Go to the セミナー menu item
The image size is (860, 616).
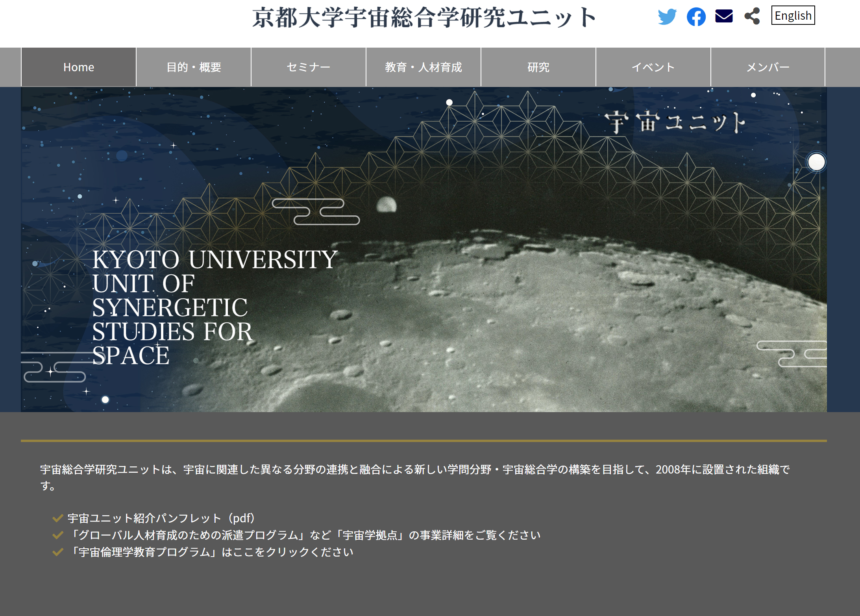(x=309, y=67)
